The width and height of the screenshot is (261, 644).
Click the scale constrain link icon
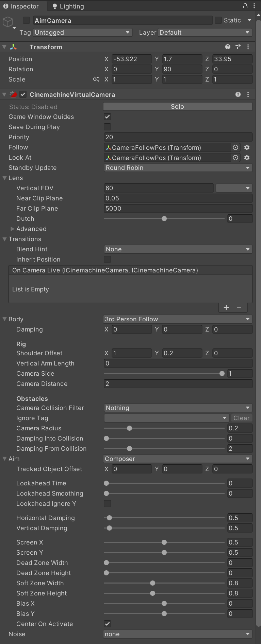tap(96, 79)
